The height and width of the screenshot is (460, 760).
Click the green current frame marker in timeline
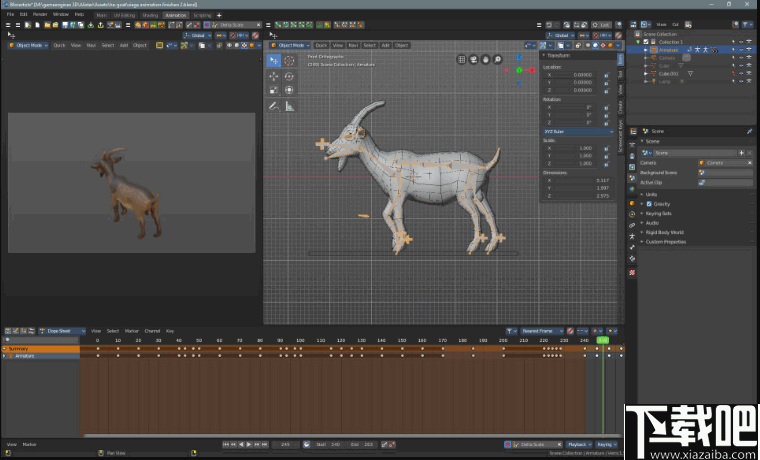coord(602,340)
